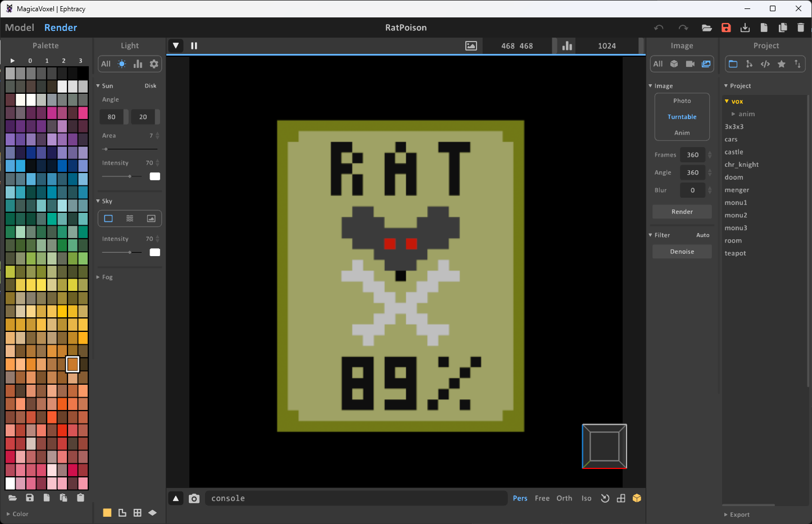Click the screenshot camera icon near the console bar
812x524 pixels.
(x=194, y=498)
